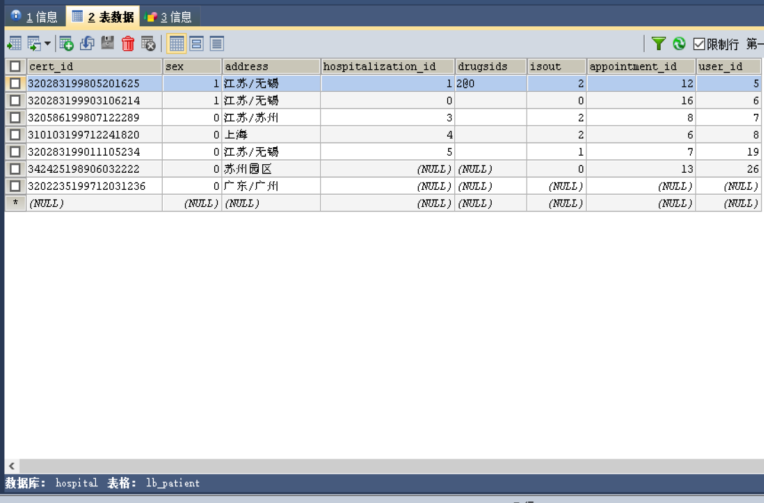Click the lb_patient table name in status bar

click(x=173, y=483)
